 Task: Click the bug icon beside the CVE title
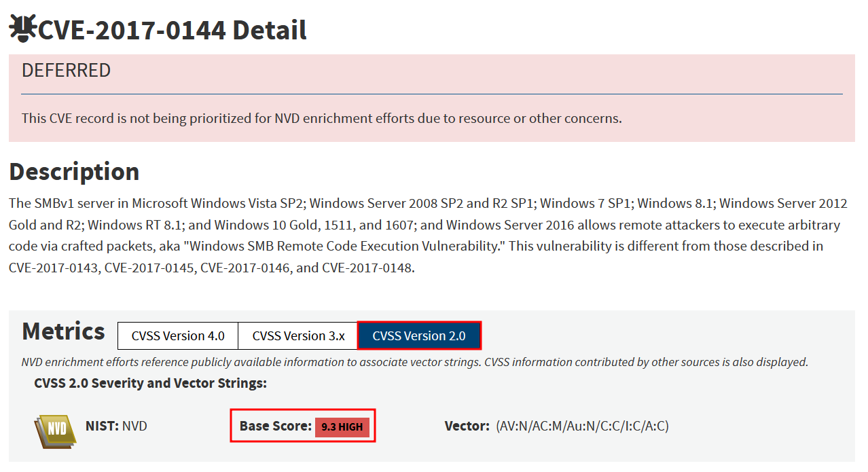(22, 28)
